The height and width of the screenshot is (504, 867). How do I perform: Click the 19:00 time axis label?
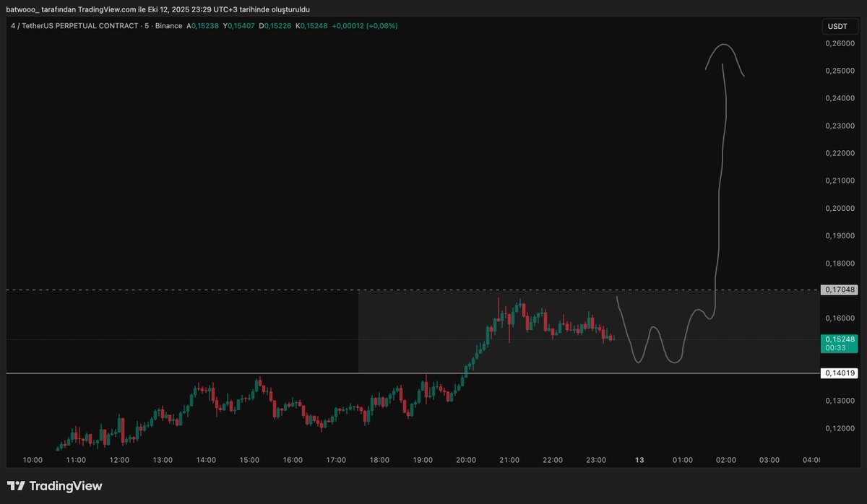(423, 460)
